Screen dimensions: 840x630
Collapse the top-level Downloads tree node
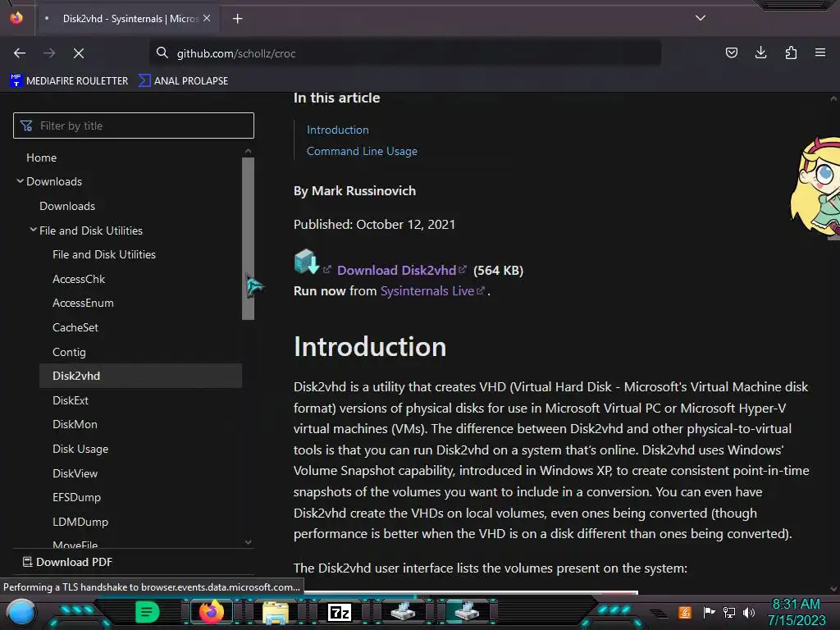[20, 181]
